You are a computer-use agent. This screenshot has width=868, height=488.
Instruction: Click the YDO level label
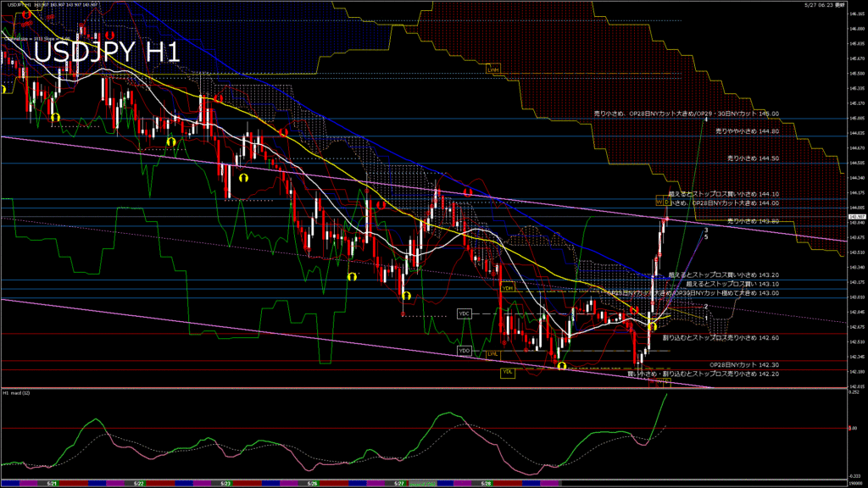tap(464, 351)
